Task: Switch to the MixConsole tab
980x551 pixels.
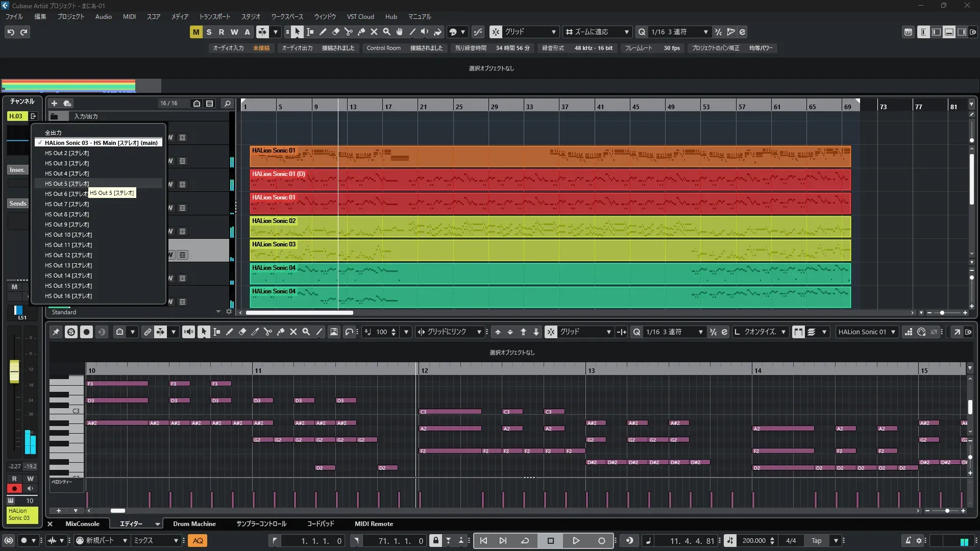Action: point(82,524)
